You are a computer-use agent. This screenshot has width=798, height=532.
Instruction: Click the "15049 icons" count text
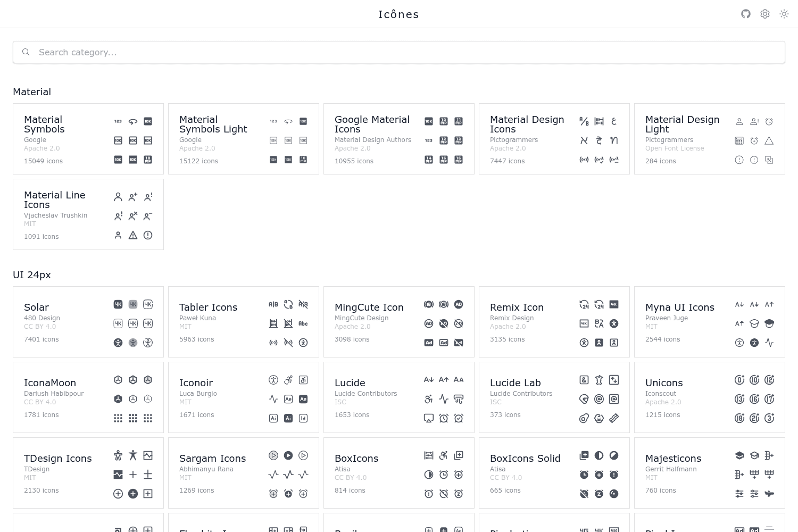[43, 161]
